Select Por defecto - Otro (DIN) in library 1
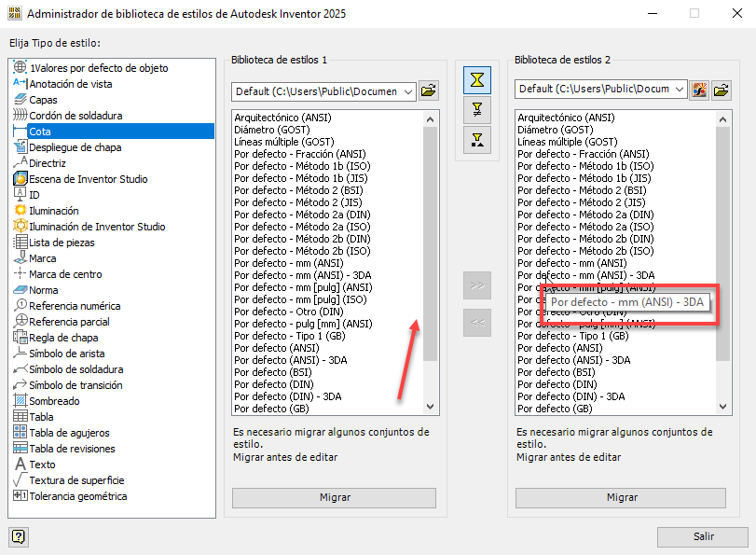The image size is (756, 555). coord(289,312)
